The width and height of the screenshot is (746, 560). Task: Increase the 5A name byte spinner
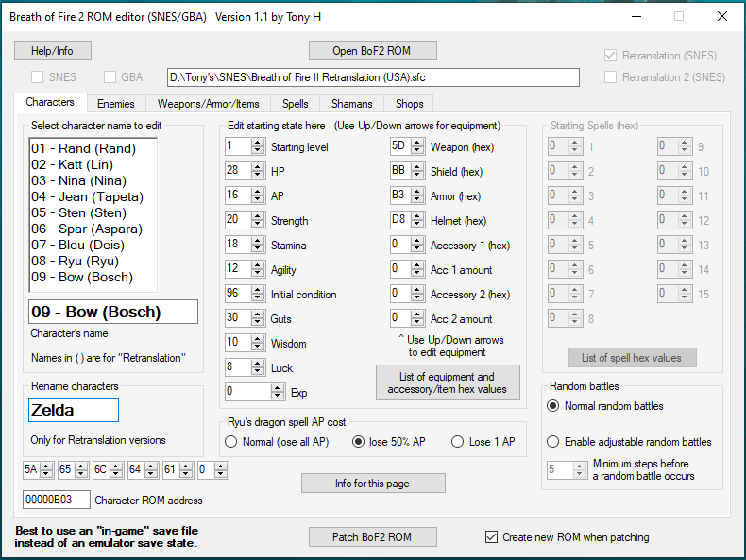(x=46, y=467)
